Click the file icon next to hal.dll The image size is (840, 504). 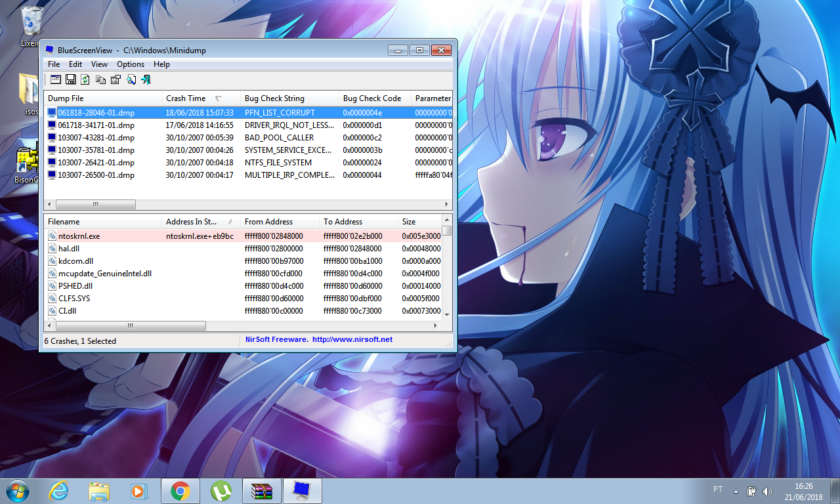click(x=52, y=249)
